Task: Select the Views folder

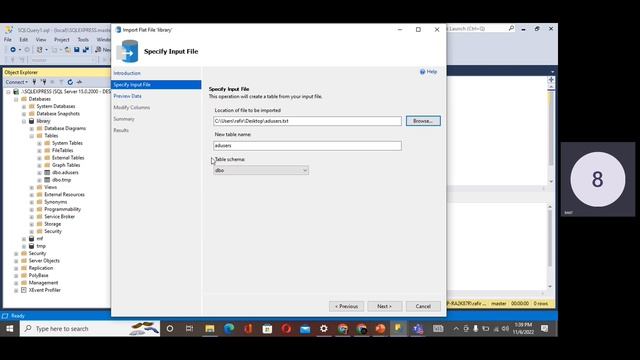Action: 50,187
